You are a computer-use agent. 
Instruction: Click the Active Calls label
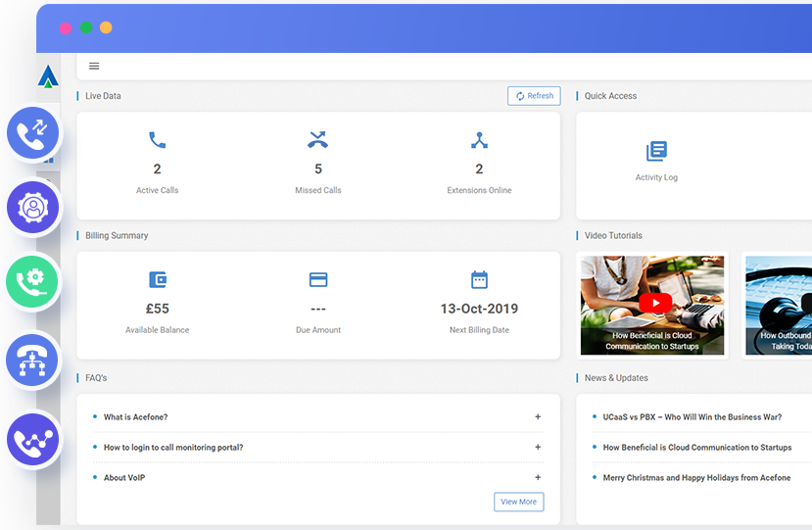[157, 190]
